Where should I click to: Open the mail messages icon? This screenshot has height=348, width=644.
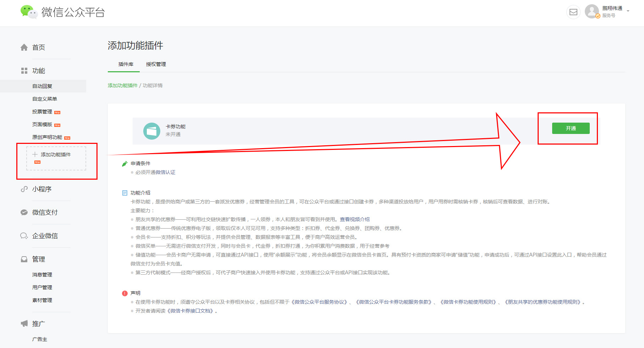pyautogui.click(x=573, y=12)
